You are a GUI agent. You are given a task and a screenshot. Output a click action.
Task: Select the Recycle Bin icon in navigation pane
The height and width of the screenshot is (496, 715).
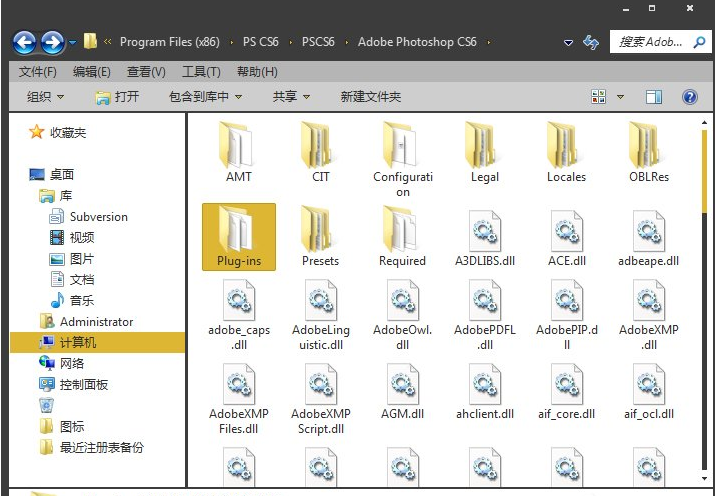(47, 405)
